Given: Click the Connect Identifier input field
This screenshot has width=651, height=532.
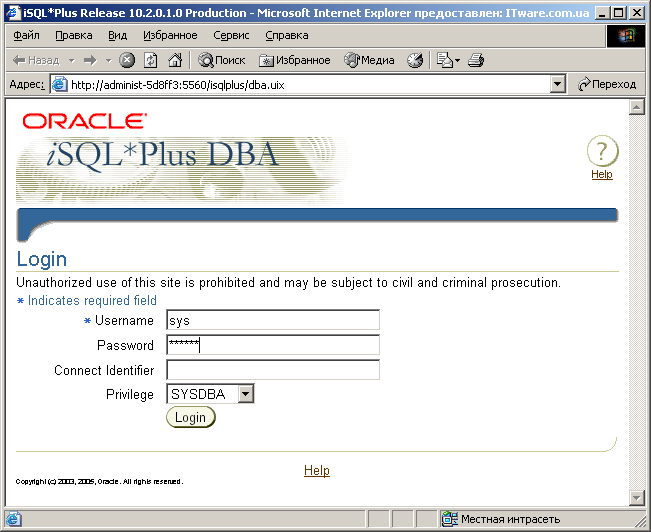Looking at the screenshot, I should point(273,370).
